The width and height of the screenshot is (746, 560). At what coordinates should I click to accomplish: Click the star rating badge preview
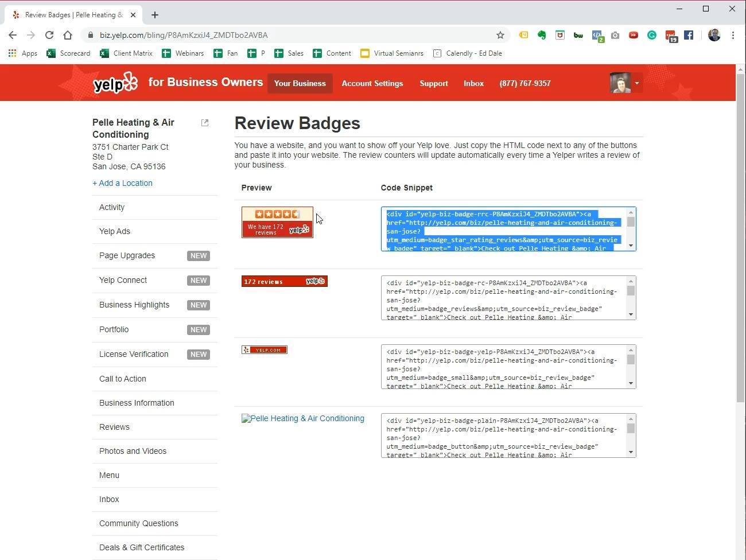(x=277, y=222)
